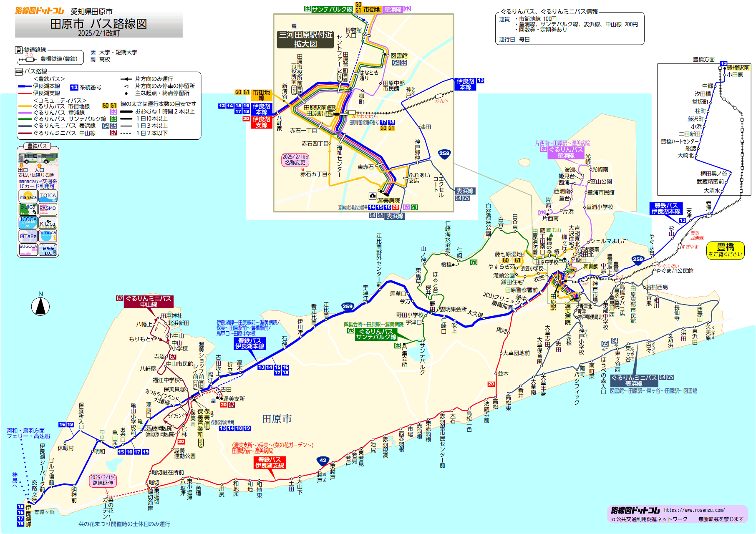Screen dimensions: 756x534
Task: Click the 博物館入口 stop in inset
Action: pos(353,33)
